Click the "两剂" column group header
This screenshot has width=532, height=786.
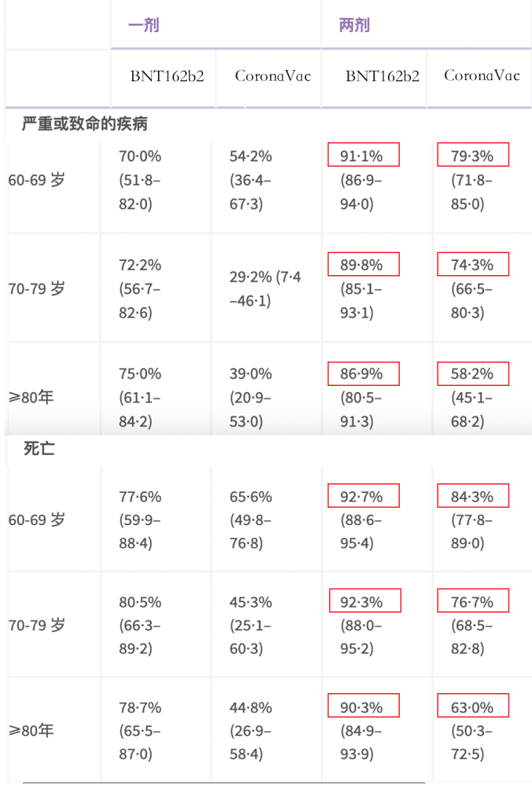pyautogui.click(x=354, y=25)
